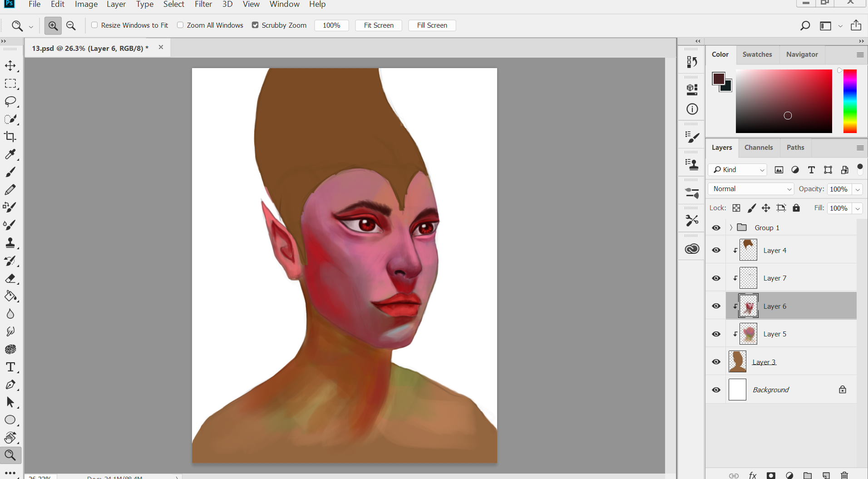The image size is (868, 479).
Task: Select the Pen tool
Action: point(10,385)
